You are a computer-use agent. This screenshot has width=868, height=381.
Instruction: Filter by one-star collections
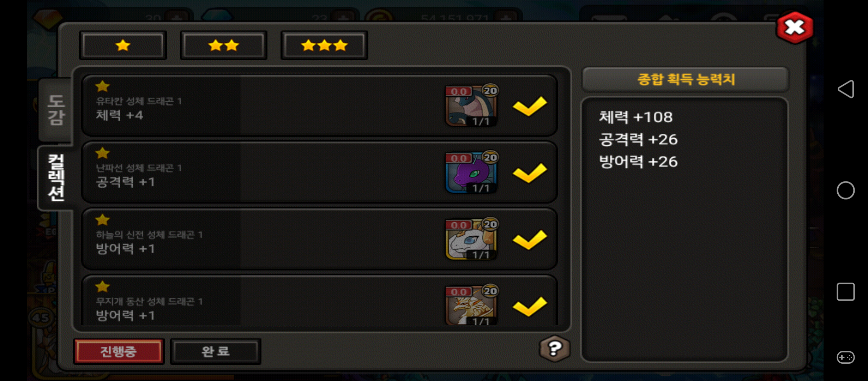(123, 45)
